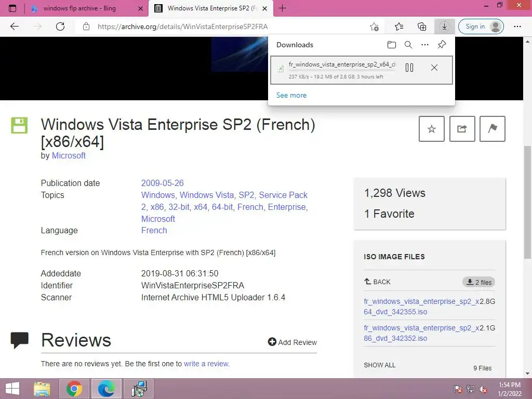This screenshot has width=532, height=399.
Task: Close the windows flp archive Bing tab
Action: [x=140, y=8]
